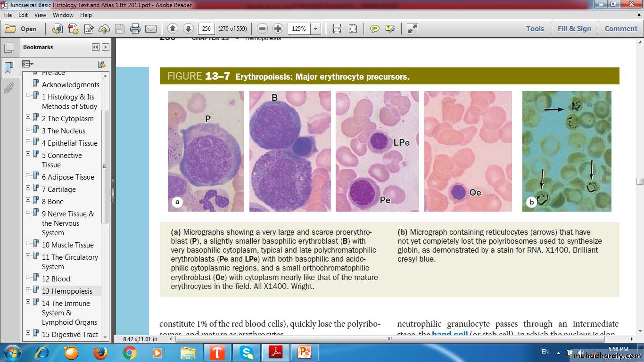This screenshot has height=362, width=644.
Task: Open the zoom percentage dropdown
Action: pyautogui.click(x=315, y=29)
